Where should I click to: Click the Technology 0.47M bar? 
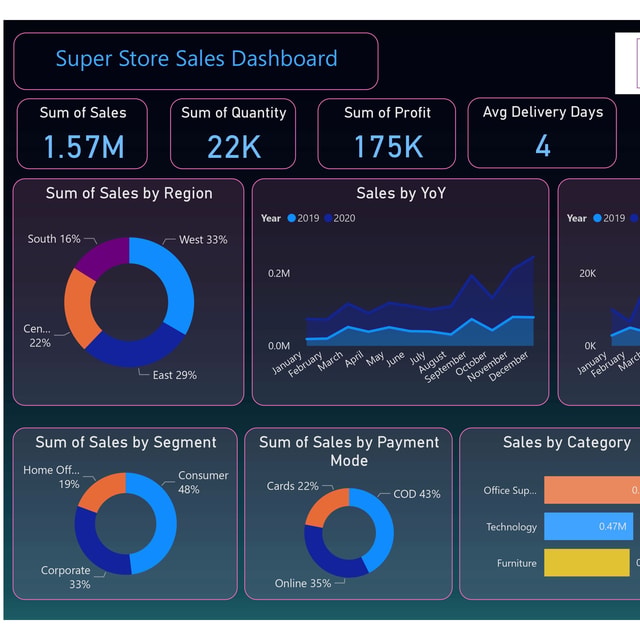click(x=588, y=526)
